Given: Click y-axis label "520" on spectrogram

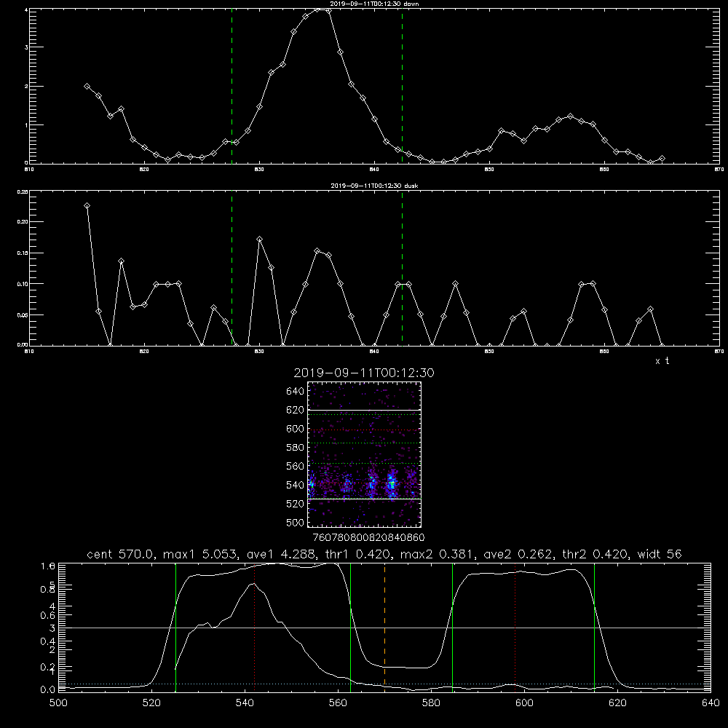Looking at the screenshot, I should (x=296, y=504).
